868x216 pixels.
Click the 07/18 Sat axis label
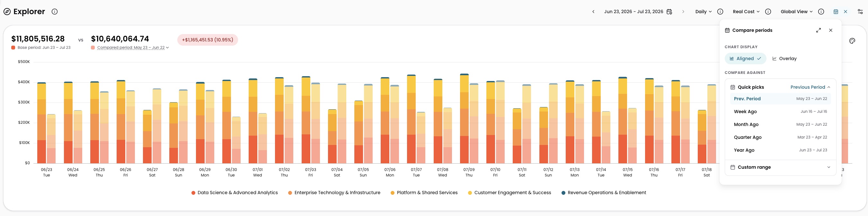pyautogui.click(x=707, y=172)
